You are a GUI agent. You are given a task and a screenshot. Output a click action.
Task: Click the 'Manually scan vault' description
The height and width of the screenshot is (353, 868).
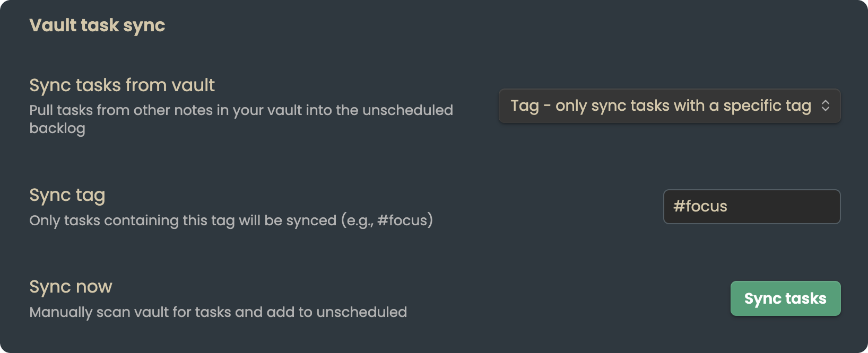[218, 312]
